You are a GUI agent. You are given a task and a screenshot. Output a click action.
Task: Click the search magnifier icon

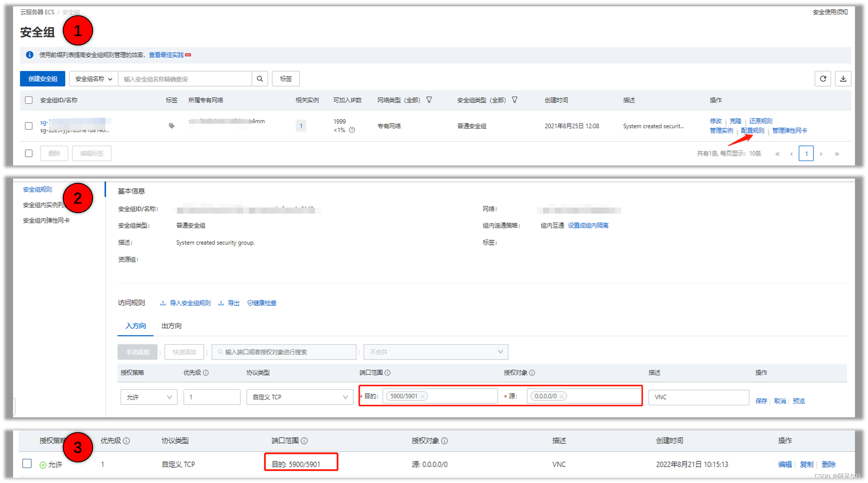(x=260, y=79)
